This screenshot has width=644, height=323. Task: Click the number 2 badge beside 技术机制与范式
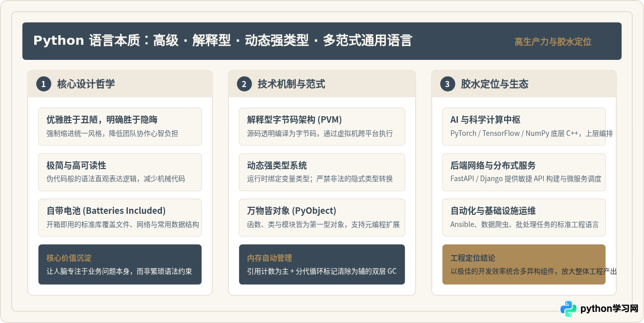click(x=244, y=84)
